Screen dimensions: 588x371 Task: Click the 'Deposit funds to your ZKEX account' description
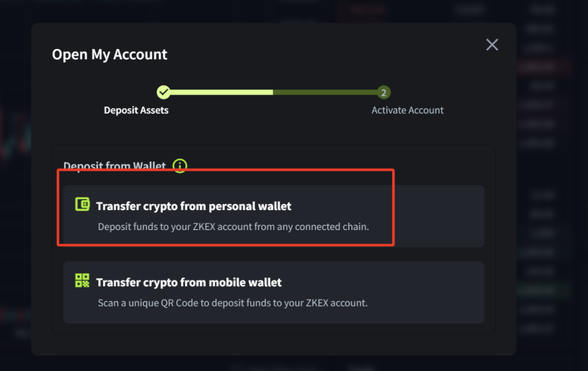pyautogui.click(x=233, y=227)
